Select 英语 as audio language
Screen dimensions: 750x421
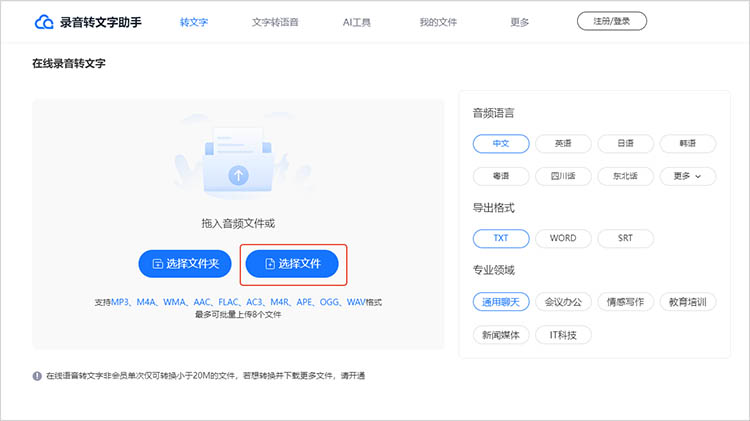click(x=563, y=144)
